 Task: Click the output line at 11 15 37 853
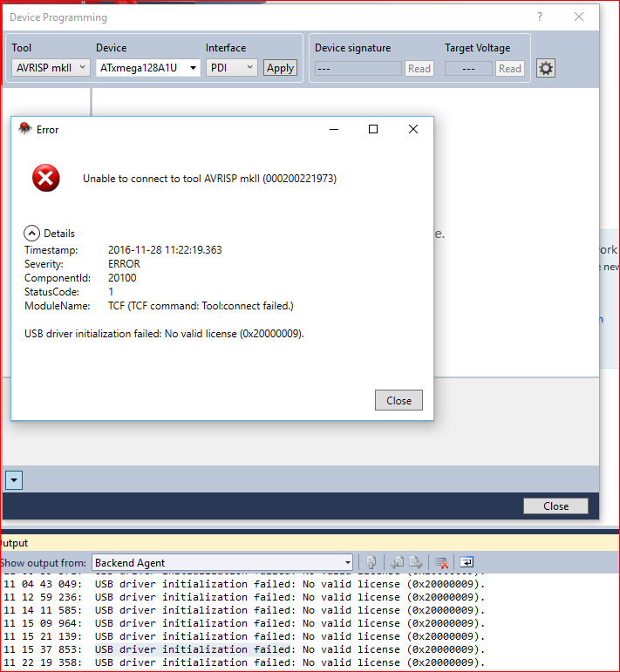(x=244, y=649)
